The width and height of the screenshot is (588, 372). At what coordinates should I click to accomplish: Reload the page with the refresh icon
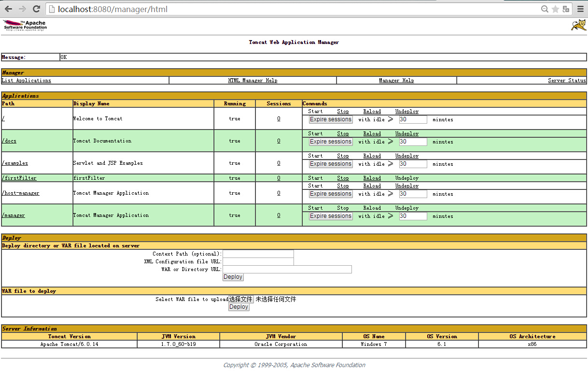pyautogui.click(x=36, y=9)
